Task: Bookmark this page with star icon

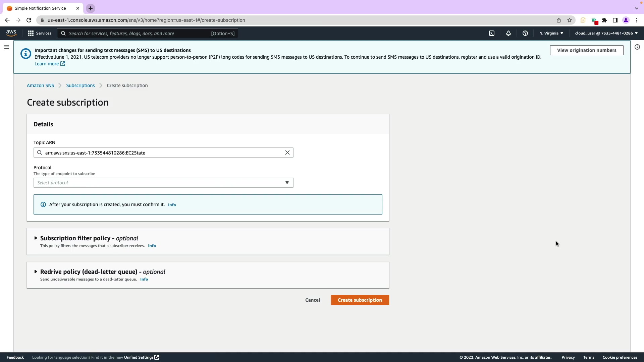Action: coord(570,20)
